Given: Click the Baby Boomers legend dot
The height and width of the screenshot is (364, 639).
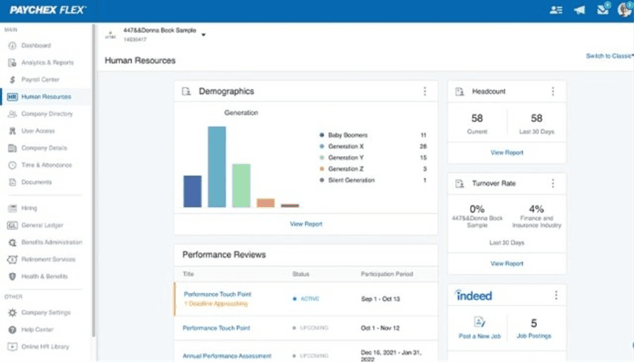Looking at the screenshot, I should coord(322,135).
